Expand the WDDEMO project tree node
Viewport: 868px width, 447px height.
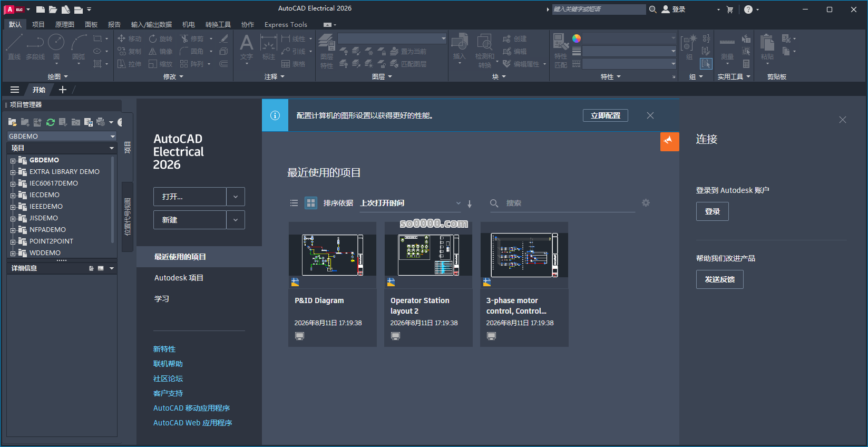tap(13, 254)
